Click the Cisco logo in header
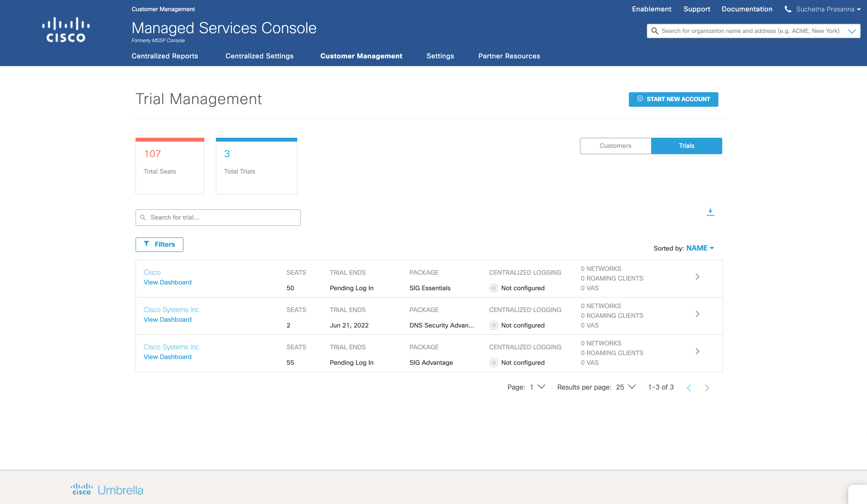Screen dimensions: 867x504 click(66, 30)
